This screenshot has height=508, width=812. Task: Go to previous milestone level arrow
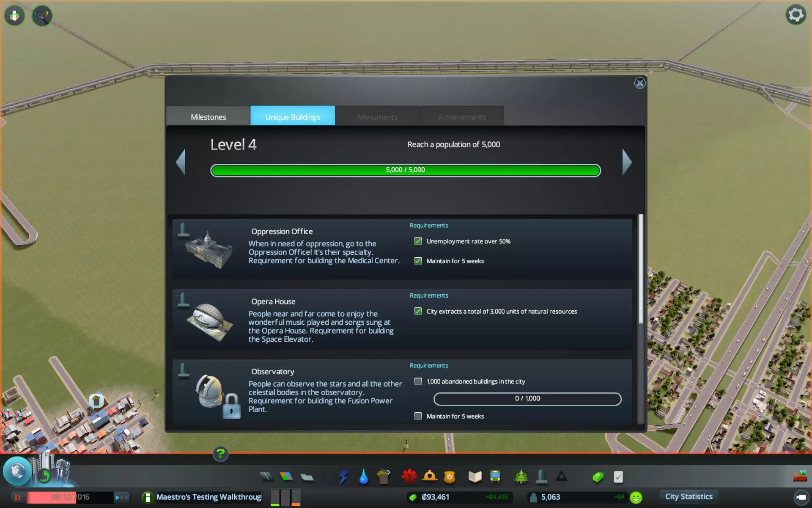click(181, 162)
